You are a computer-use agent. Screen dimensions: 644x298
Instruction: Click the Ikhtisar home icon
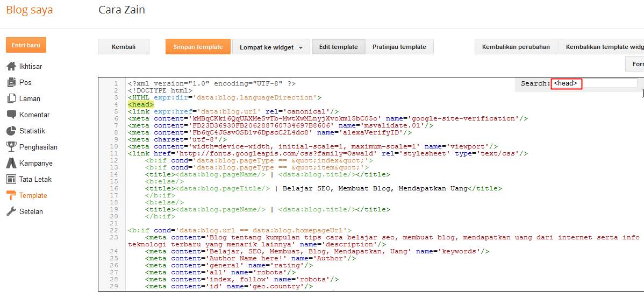[x=11, y=66]
